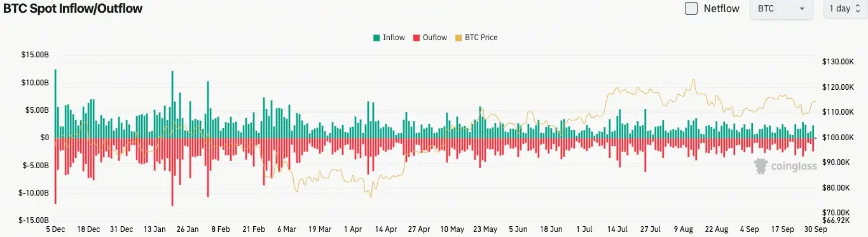Click the BTC dropdown caret arrow
Image resolution: width=868 pixels, height=237 pixels.
[802, 9]
